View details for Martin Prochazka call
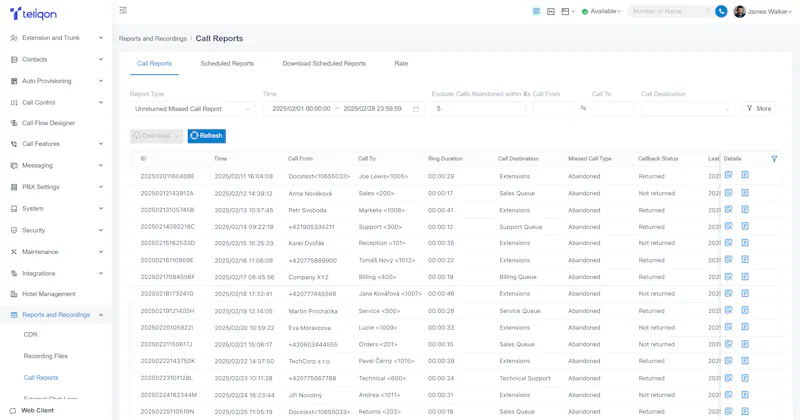The image size is (800, 420). pos(729,310)
